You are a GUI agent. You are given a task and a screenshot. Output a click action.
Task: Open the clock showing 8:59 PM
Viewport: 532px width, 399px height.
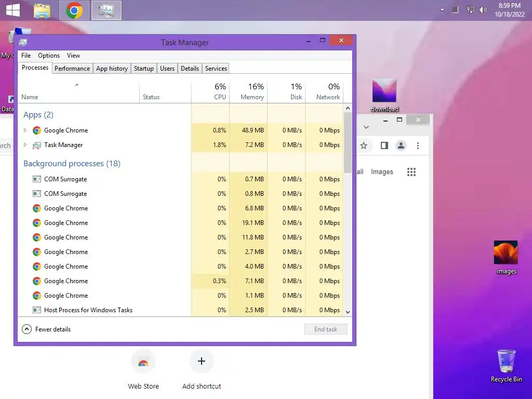[509, 10]
